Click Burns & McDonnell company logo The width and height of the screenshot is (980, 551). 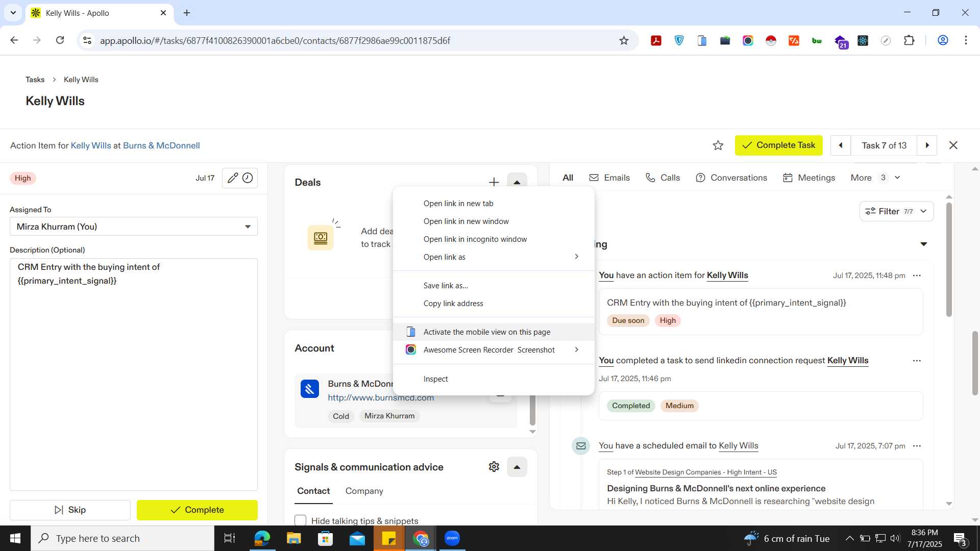click(x=310, y=389)
